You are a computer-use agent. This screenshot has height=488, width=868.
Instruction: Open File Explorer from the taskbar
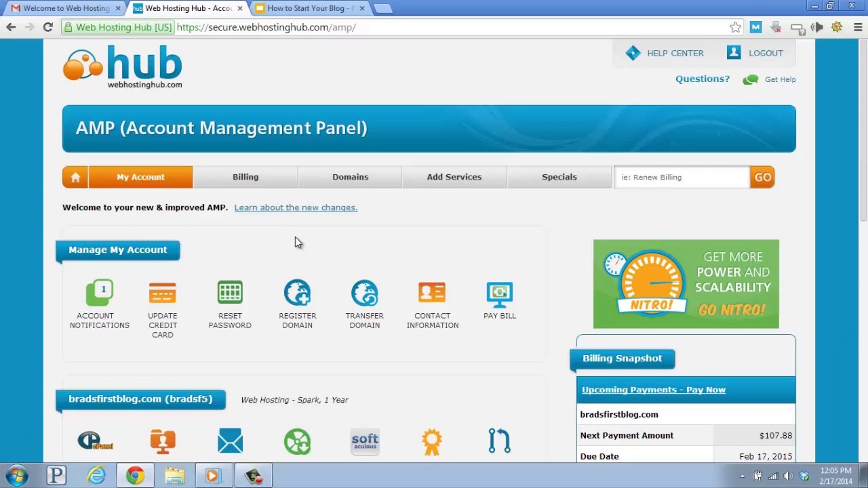pyautogui.click(x=174, y=476)
